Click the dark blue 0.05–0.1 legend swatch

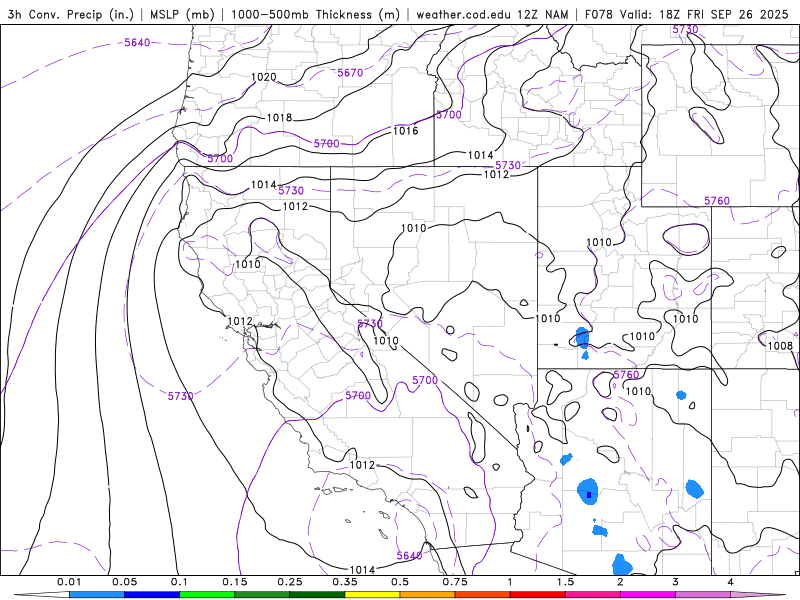click(x=152, y=595)
